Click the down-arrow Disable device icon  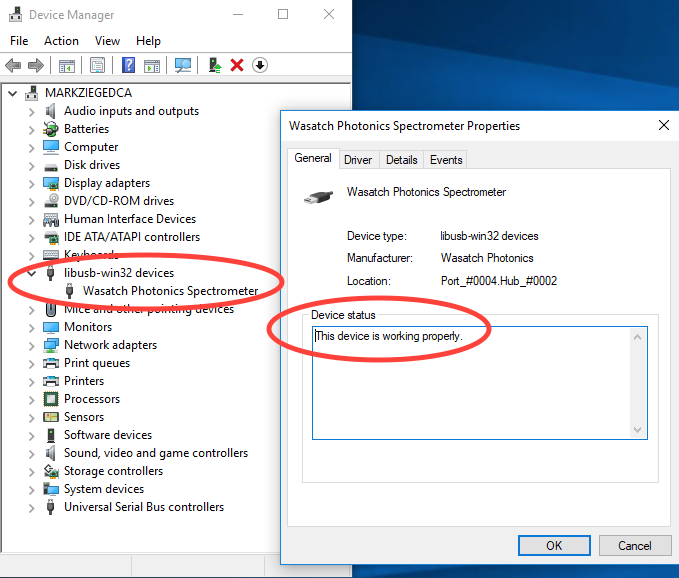tap(260, 66)
